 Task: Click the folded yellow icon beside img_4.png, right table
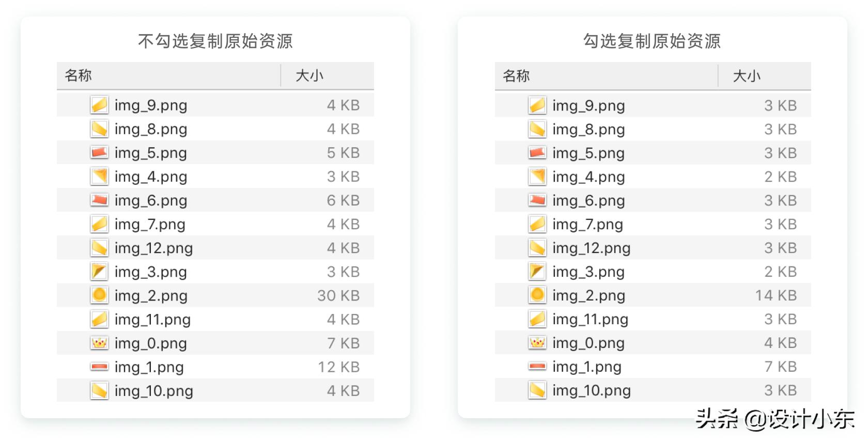click(x=537, y=177)
